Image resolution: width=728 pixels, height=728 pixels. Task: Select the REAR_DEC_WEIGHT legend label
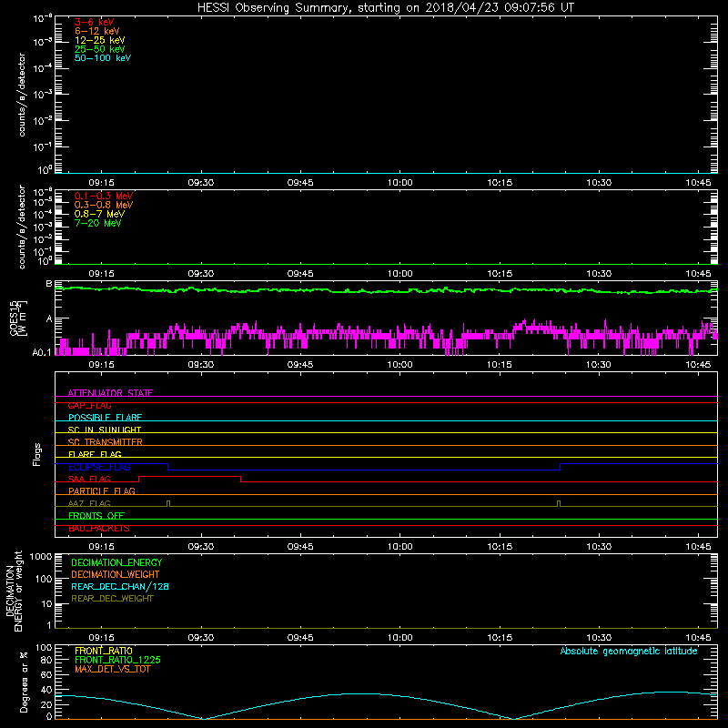(112, 599)
